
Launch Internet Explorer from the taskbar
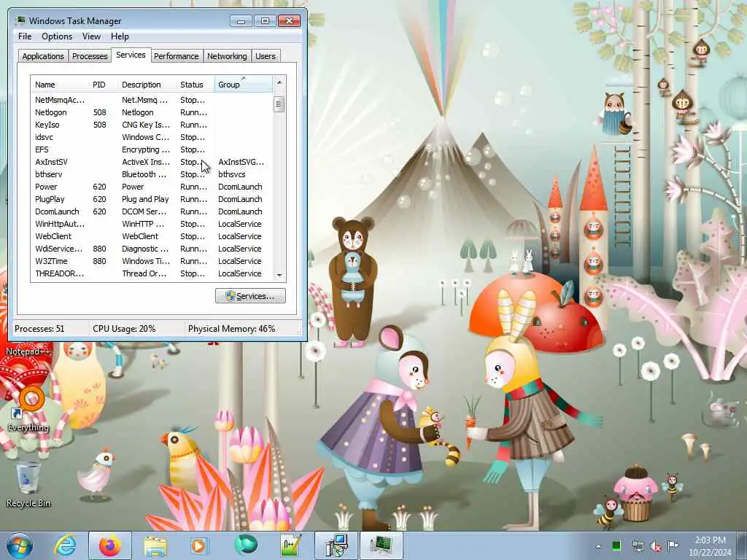point(65,545)
